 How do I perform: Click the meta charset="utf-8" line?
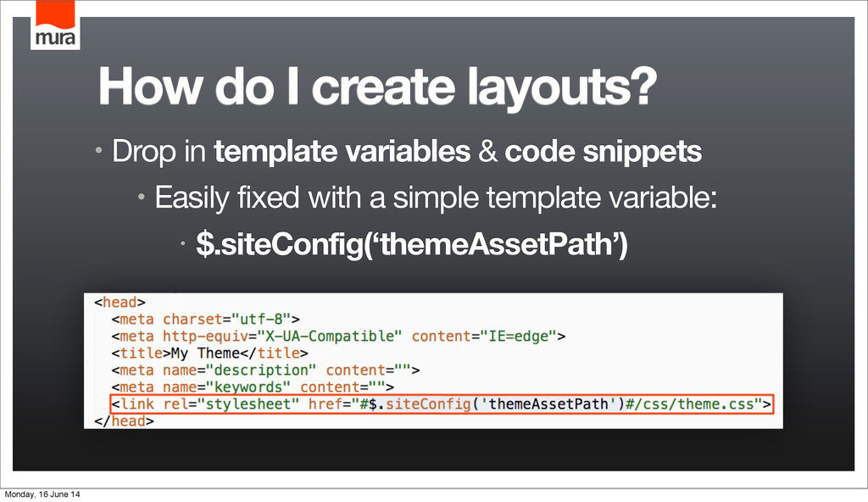tap(205, 320)
